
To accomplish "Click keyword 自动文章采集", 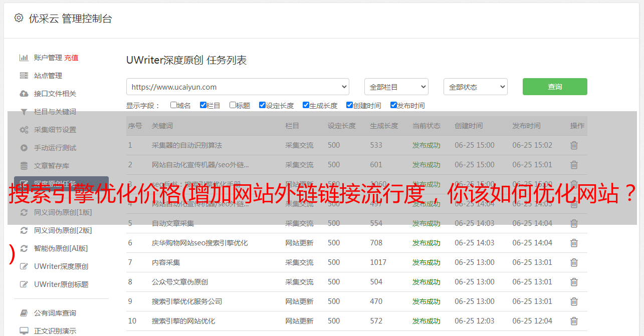I will tap(173, 223).
